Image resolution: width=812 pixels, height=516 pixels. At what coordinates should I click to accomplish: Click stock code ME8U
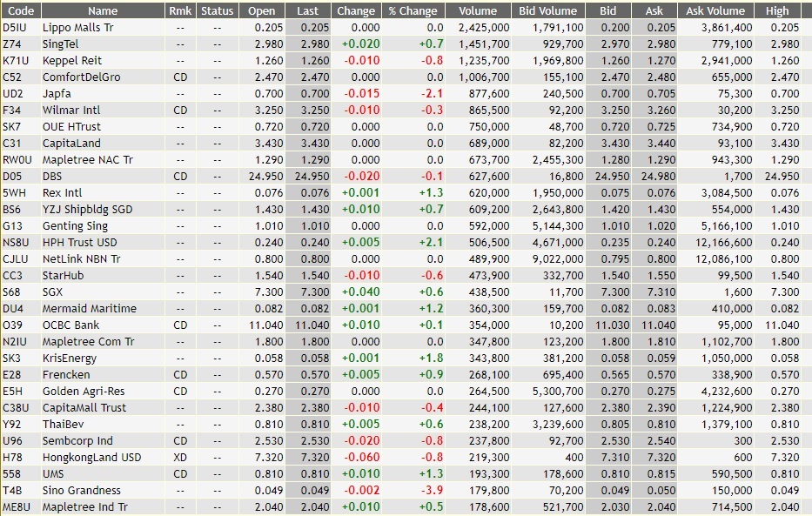pos(16,507)
